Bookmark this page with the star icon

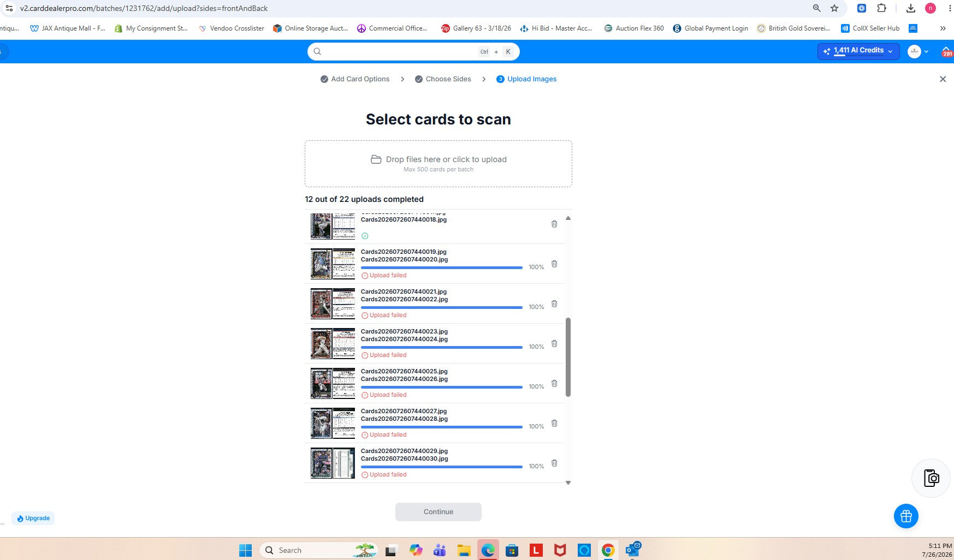(x=834, y=8)
